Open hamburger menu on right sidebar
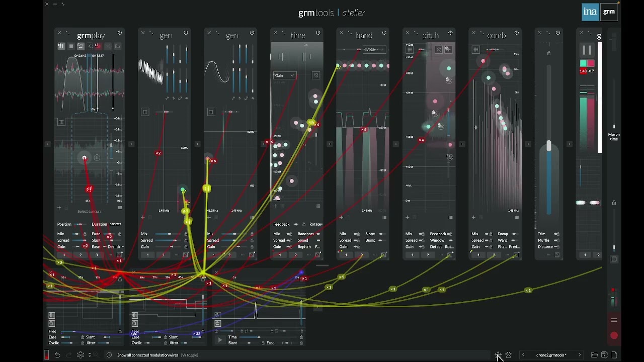 pyautogui.click(x=614, y=320)
